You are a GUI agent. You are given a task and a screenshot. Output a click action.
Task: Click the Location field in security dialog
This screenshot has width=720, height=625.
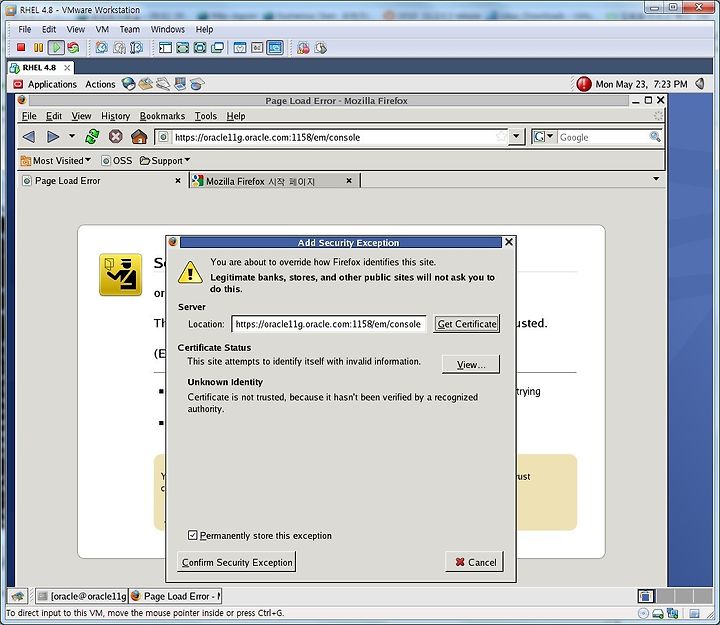point(328,324)
